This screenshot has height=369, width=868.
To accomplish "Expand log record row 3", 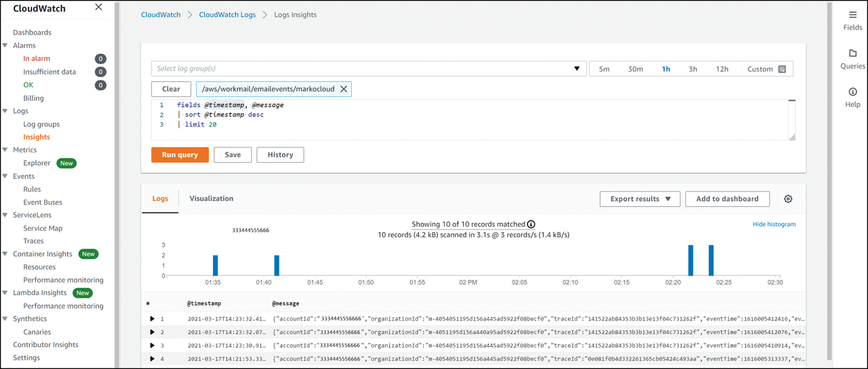I will [152, 345].
